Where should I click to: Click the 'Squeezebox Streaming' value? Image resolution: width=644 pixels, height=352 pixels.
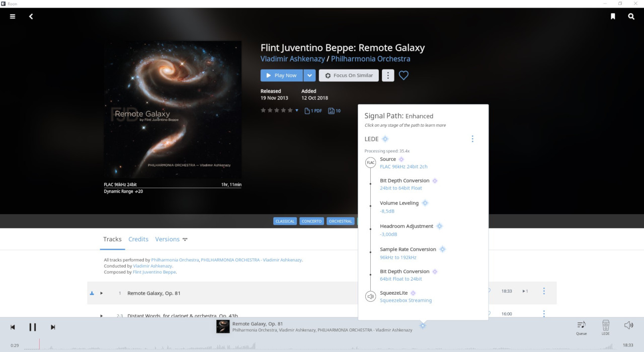pyautogui.click(x=406, y=300)
